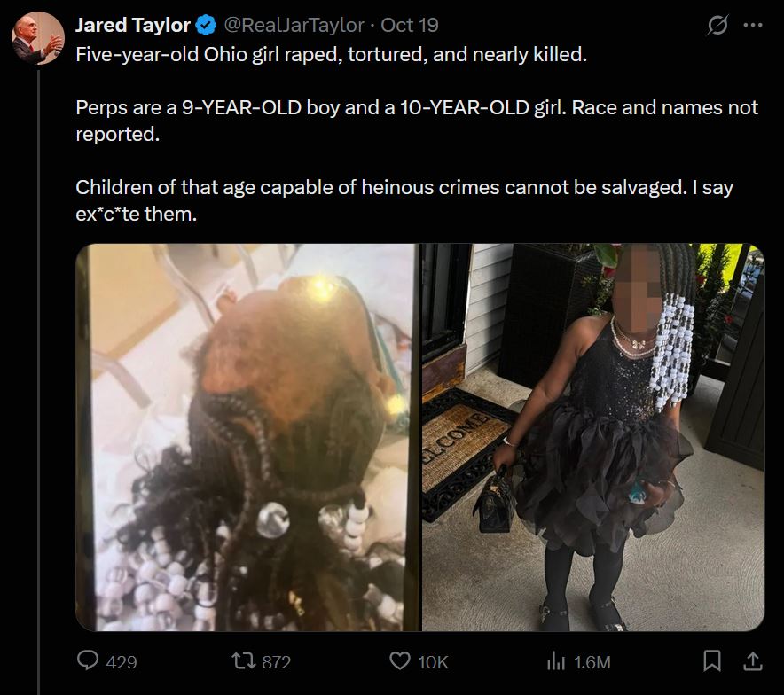Open Jared Taylor's profile avatar
The image size is (784, 695).
pos(38,38)
